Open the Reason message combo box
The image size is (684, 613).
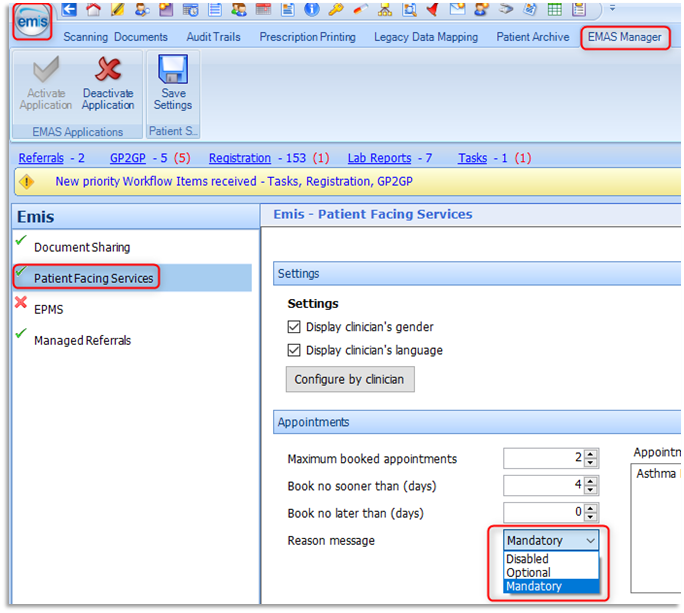551,541
